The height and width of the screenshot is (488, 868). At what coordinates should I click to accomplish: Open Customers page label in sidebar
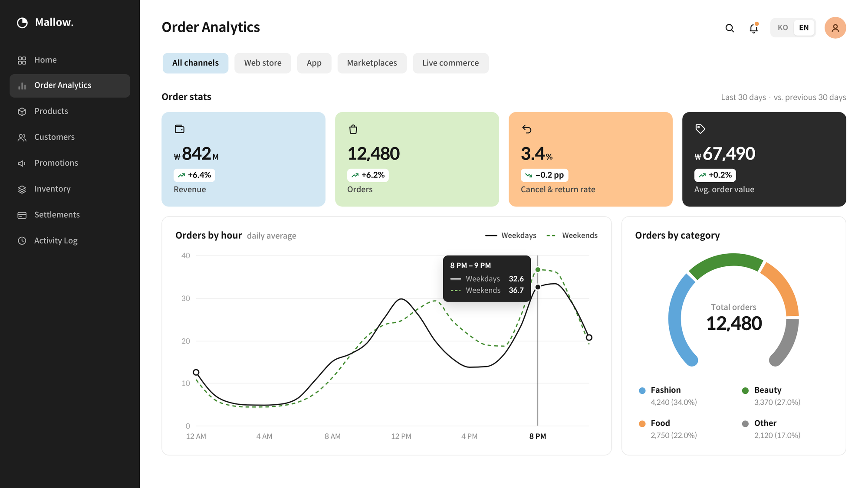(54, 138)
